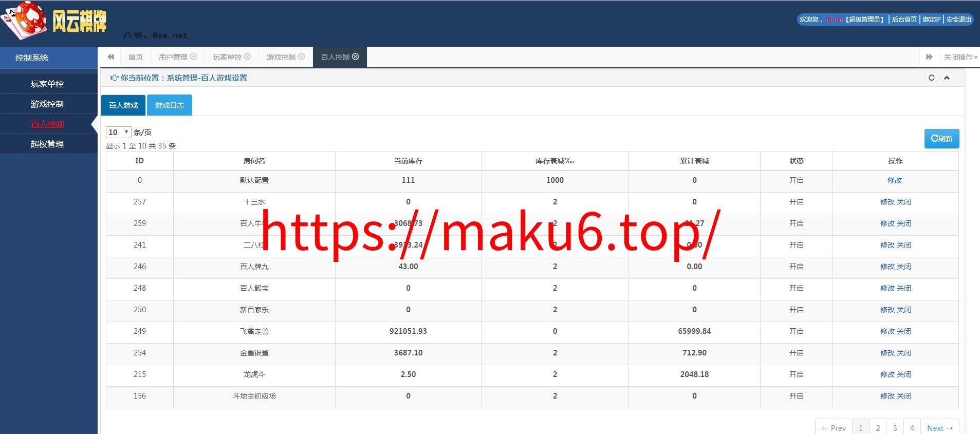
Task: Click 安全退出 to log out
Action: tap(958, 20)
